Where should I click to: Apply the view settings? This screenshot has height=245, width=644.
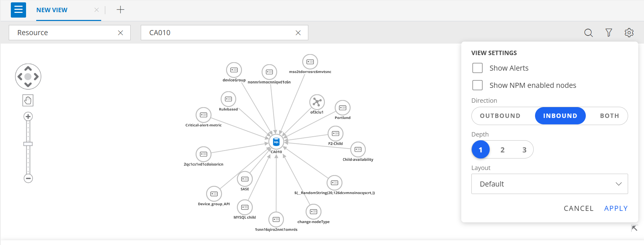click(616, 209)
